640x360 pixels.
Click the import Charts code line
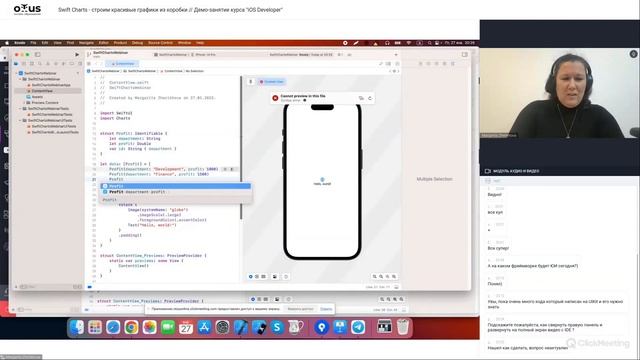[x=115, y=118]
